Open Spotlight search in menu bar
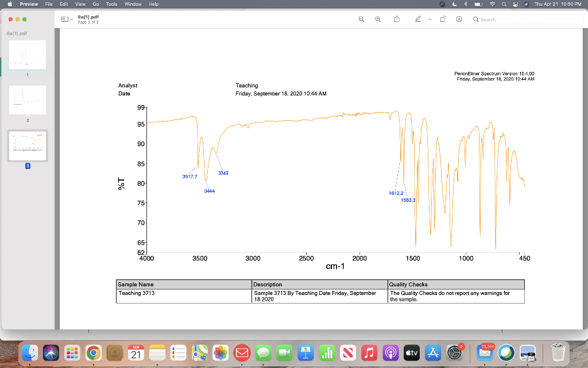The height and width of the screenshot is (368, 588). [504, 4]
